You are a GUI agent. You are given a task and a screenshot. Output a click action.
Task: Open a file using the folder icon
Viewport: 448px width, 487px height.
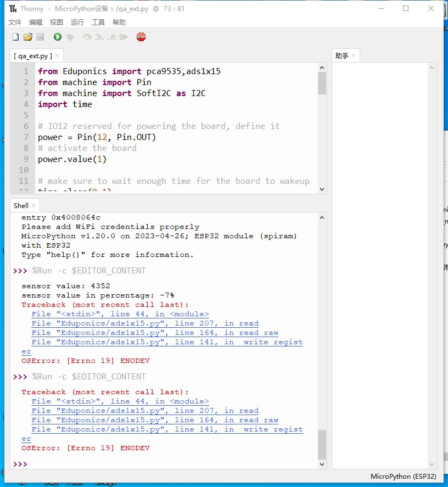28,37
